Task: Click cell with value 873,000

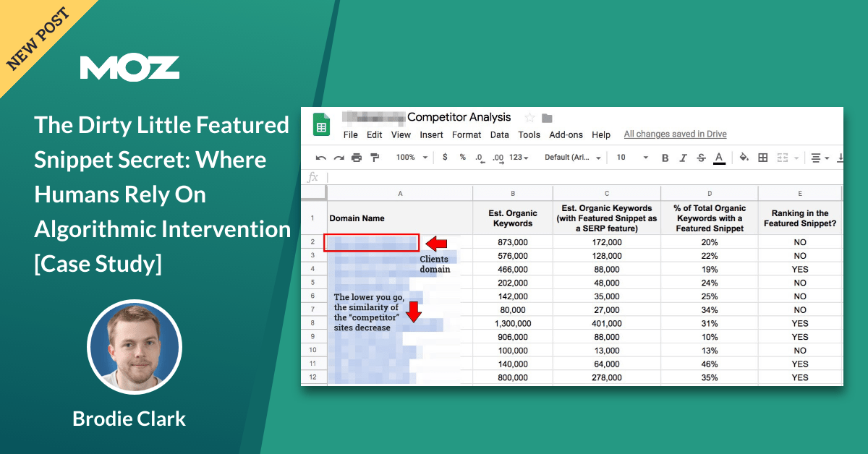Action: (x=513, y=242)
